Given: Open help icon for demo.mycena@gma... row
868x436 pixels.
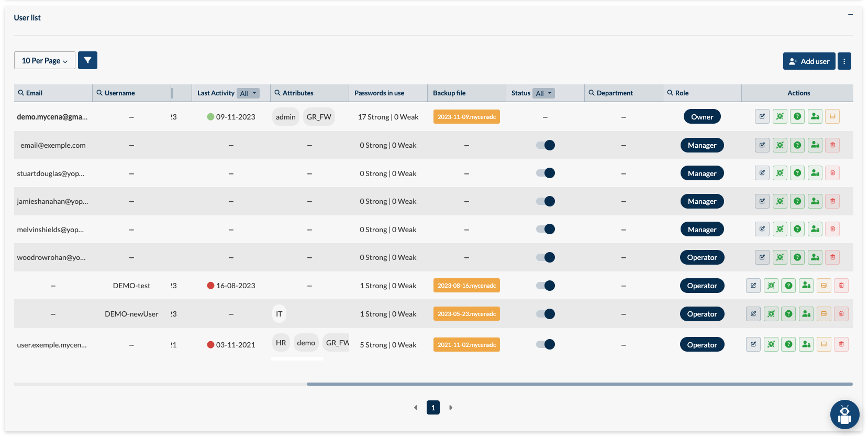Looking at the screenshot, I should [797, 116].
